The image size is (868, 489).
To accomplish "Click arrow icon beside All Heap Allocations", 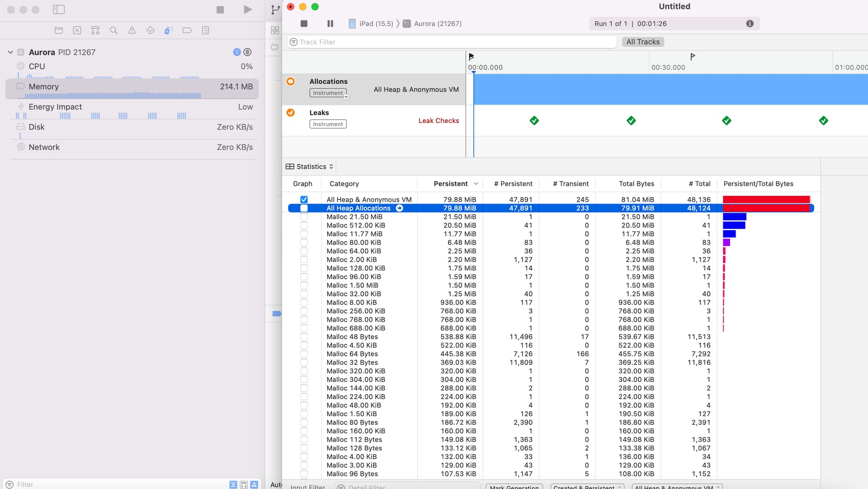I will [399, 208].
